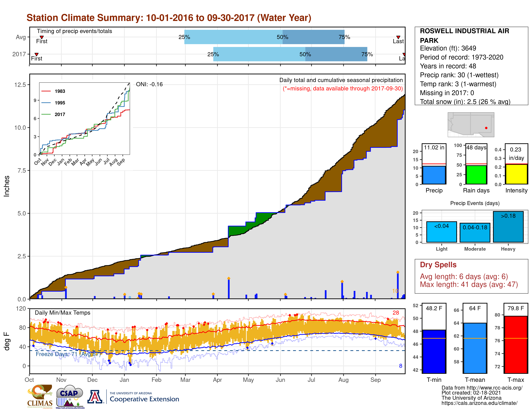
Task: Click the green Rain days bar
Action: (x=476, y=175)
